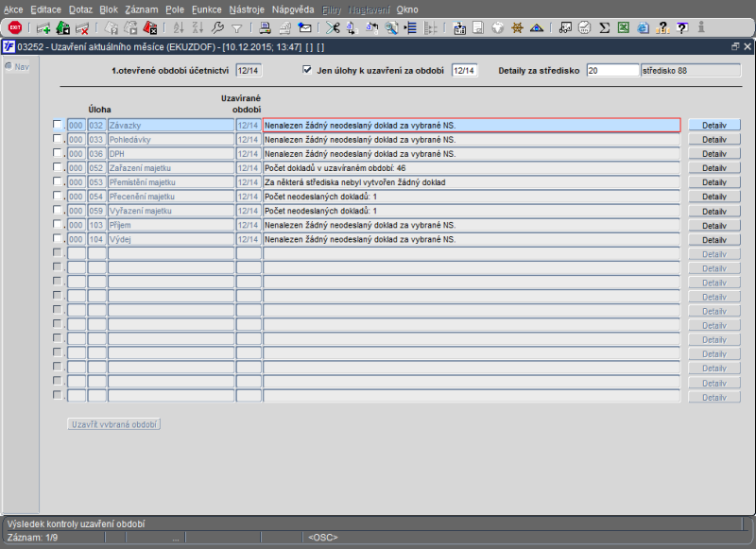Screen dimensions: 756x549
Task: Click the calculator icon in the toolbar
Action: pyautogui.click(x=584, y=28)
